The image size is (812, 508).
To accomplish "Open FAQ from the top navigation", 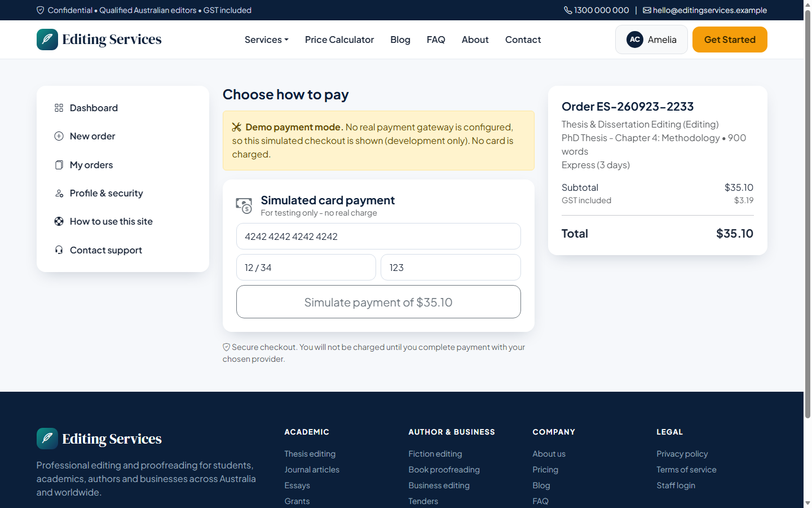I will coord(436,40).
